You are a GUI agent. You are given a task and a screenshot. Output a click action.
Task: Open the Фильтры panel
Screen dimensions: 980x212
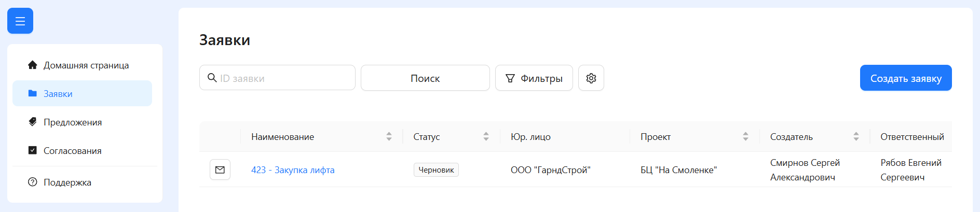(534, 78)
